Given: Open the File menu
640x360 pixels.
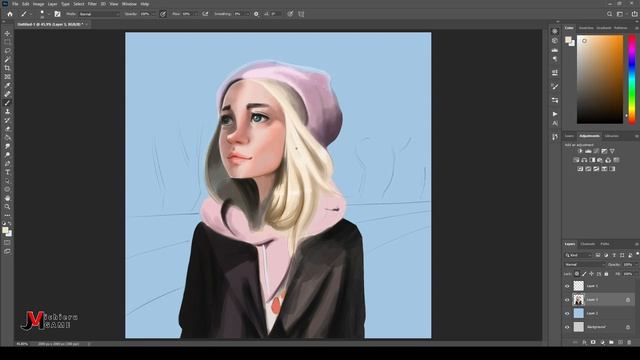Looking at the screenshot, I should point(15,4).
